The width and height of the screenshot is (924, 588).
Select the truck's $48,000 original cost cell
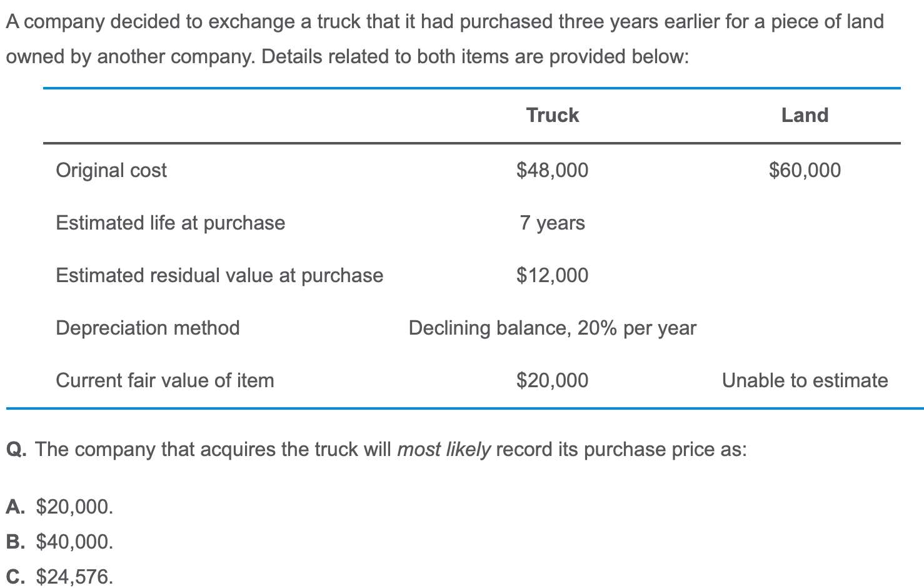pos(552,170)
